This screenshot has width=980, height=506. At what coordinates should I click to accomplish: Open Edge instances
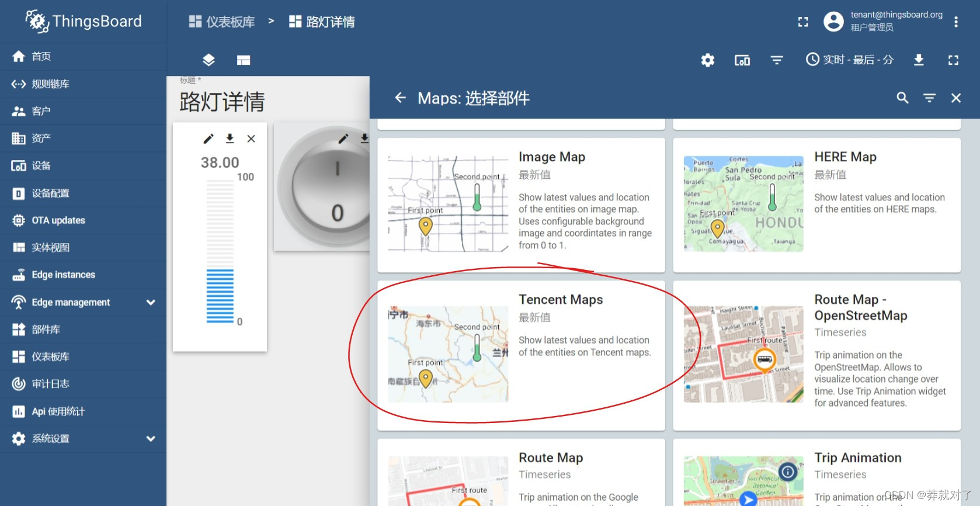83,275
